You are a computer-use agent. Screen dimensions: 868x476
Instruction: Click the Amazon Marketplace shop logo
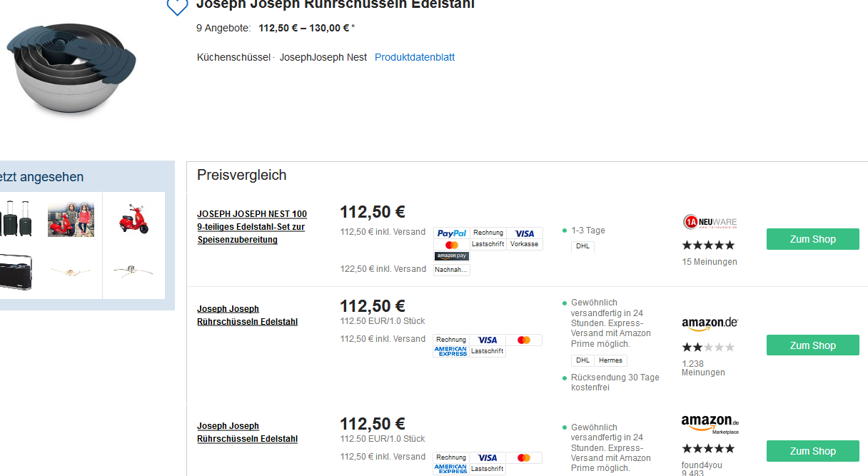click(x=710, y=424)
